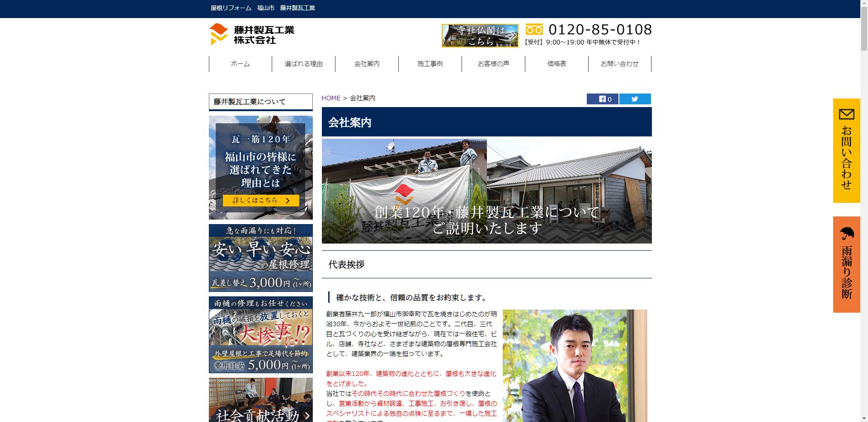Click the arrow on 社会貢献活動 banner
868x422 pixels.
coord(307,415)
